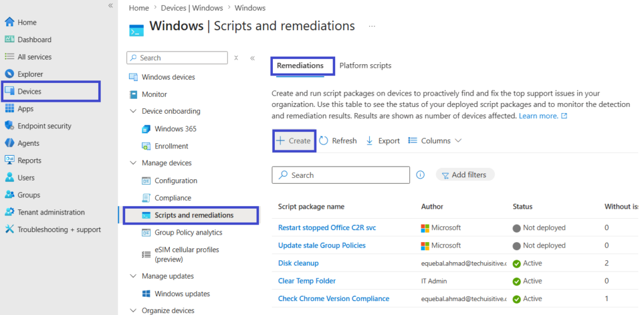644x315 pixels.
Task: Click the All services list icon
Action: [9, 57]
